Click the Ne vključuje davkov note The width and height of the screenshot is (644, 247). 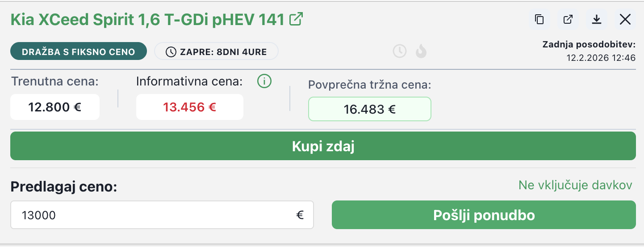[x=575, y=185]
